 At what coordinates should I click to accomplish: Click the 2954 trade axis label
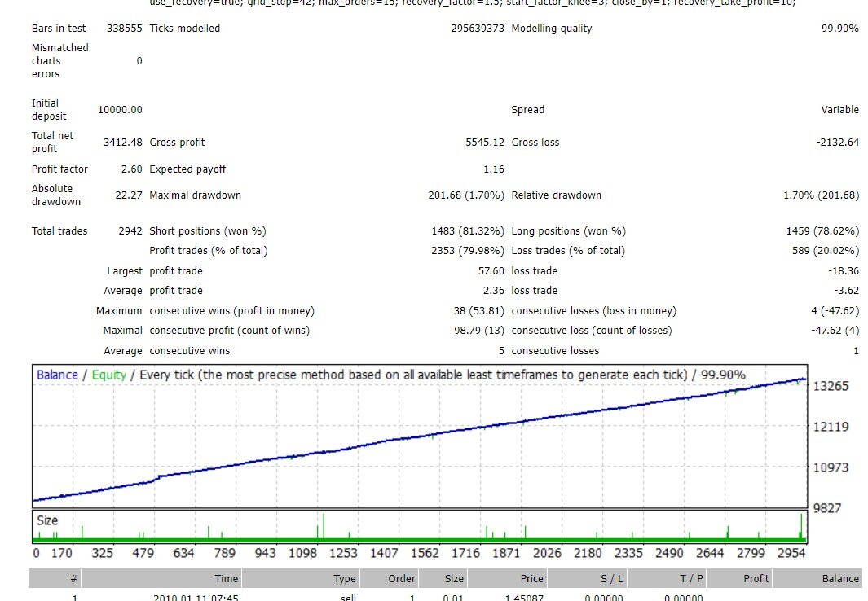click(791, 553)
